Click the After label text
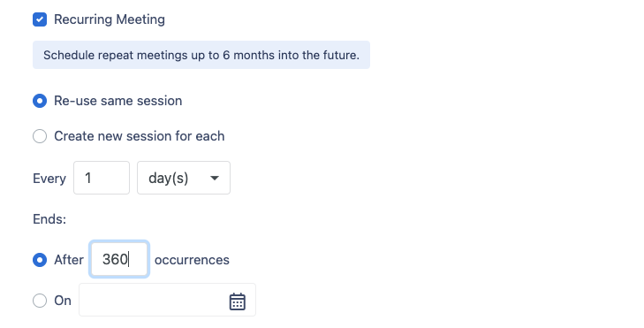This screenshot has height=328, width=644. (x=69, y=260)
